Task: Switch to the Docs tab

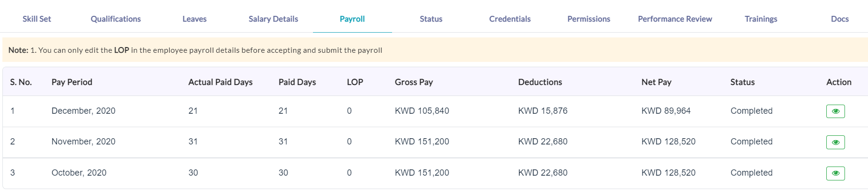Action: [x=840, y=19]
